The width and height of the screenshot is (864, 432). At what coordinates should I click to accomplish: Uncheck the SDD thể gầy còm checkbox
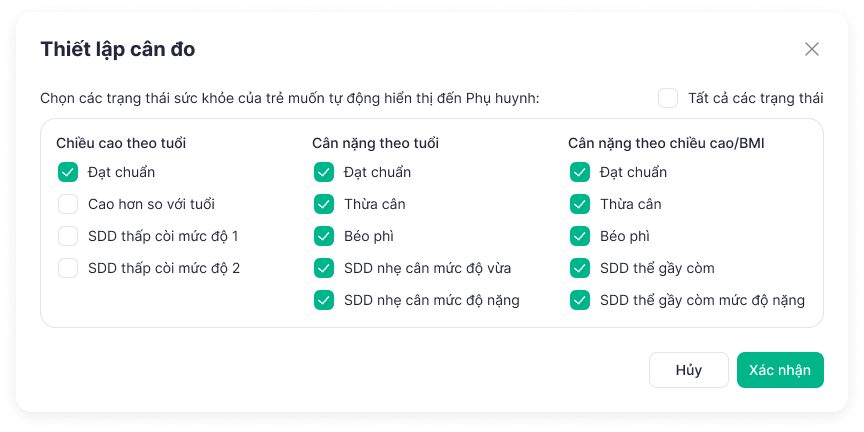(580, 268)
